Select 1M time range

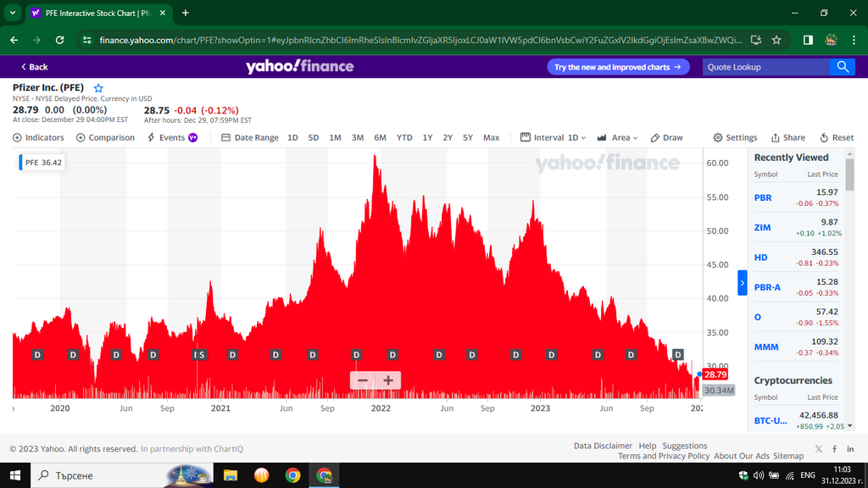[x=335, y=137]
